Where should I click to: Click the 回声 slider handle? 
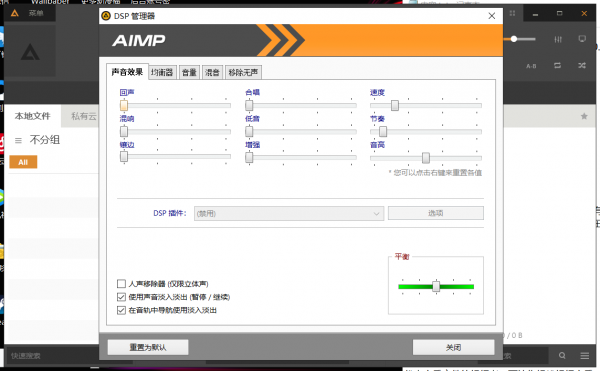click(124, 105)
